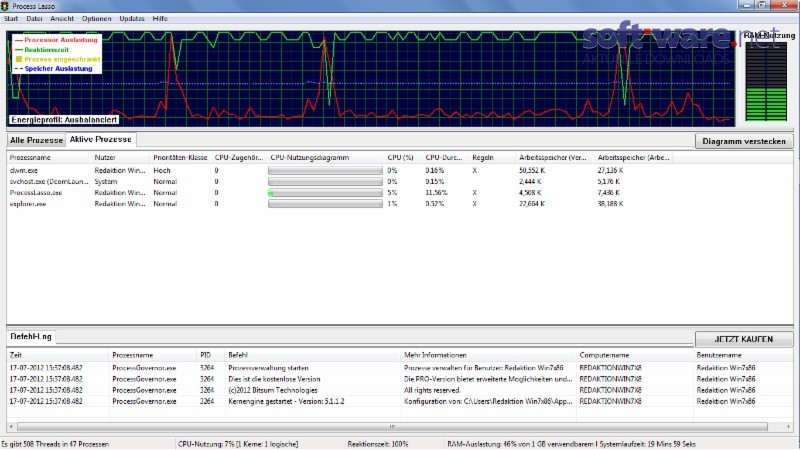Click the All rights reserved. info cell
The height and width of the screenshot is (450, 800).
pos(432,390)
